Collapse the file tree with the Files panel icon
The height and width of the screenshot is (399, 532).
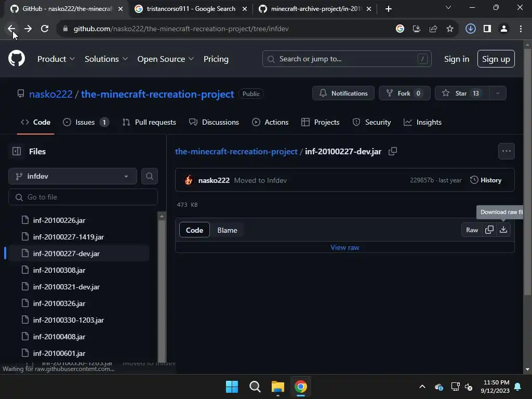16,151
